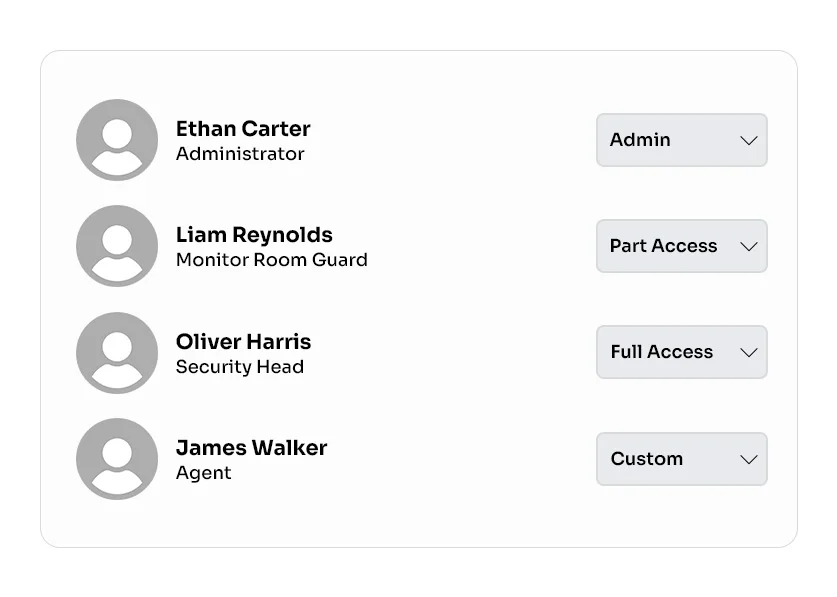This screenshot has height=597, width=837.
Task: Expand the chevron next to Full Access
Action: pos(748,353)
